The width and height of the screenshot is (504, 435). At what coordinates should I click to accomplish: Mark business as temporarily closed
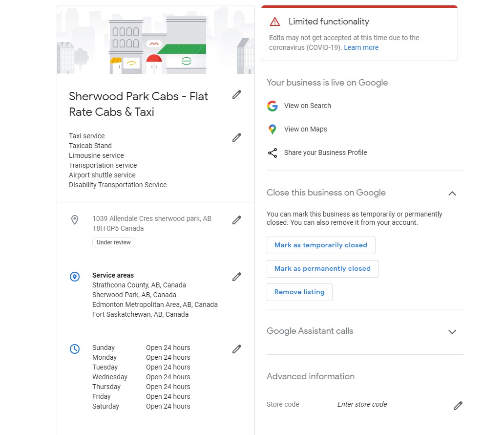tap(321, 245)
